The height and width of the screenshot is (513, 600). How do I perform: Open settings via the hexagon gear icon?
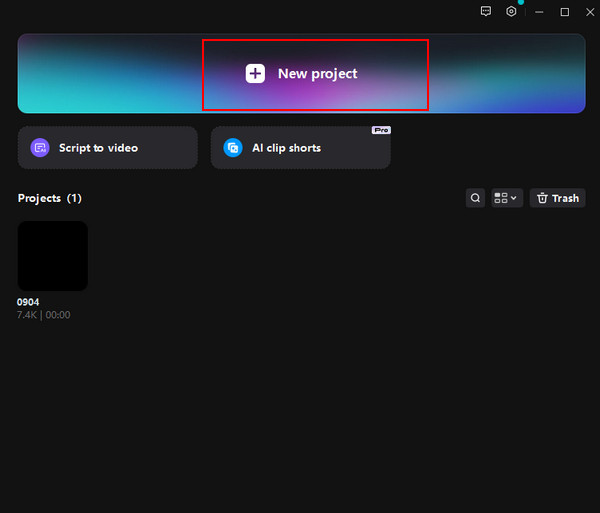click(x=511, y=11)
